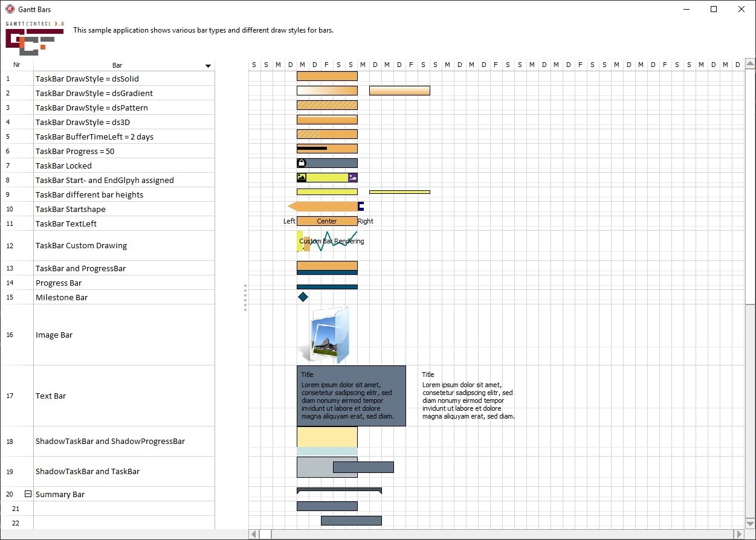
Task: Click the Custom Bar Rendering drawing
Action: point(331,241)
